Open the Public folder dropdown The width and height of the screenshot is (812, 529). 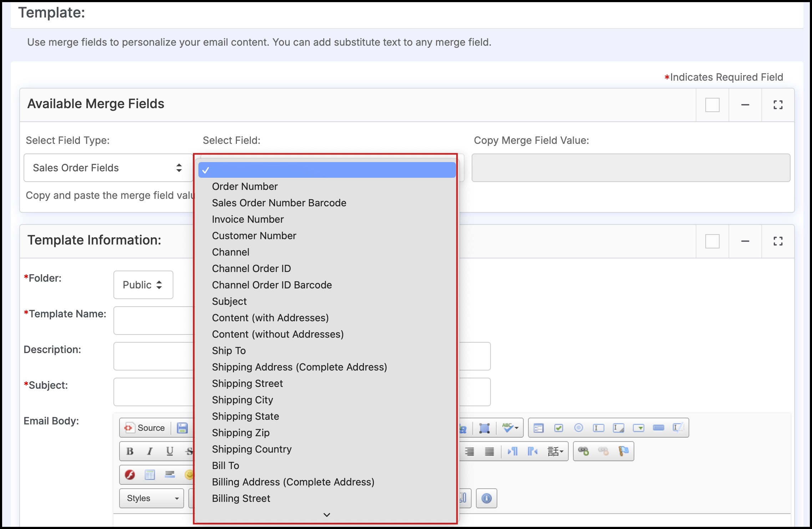(x=143, y=285)
